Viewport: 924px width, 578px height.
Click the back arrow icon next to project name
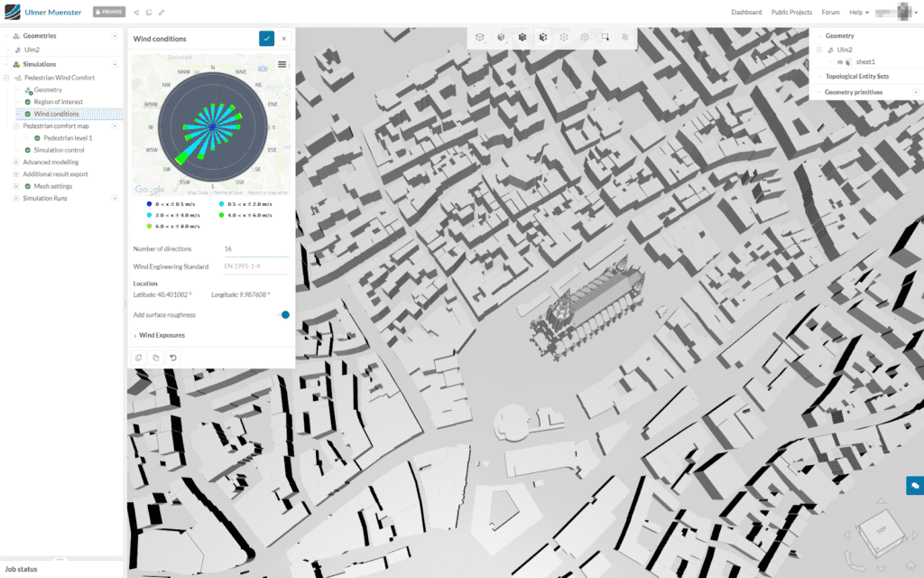(136, 13)
